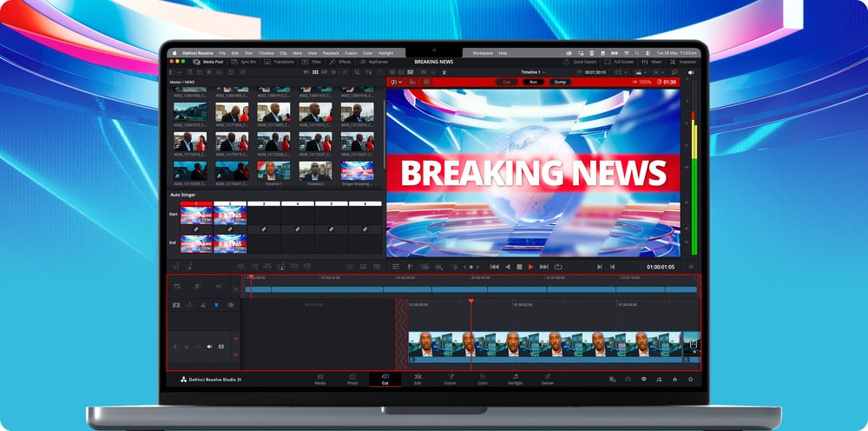The width and height of the screenshot is (868, 431).
Task: Solo track with the headphones icon
Action: coord(198,347)
